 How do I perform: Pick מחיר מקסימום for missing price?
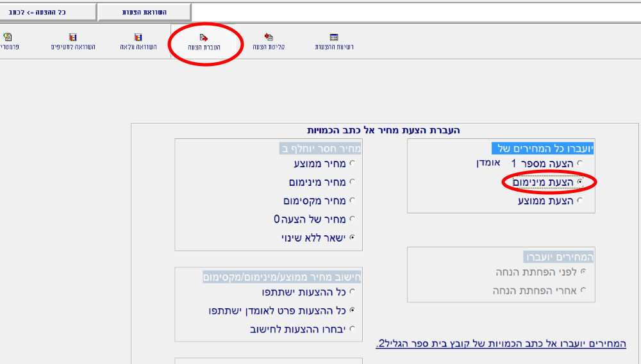click(x=351, y=201)
